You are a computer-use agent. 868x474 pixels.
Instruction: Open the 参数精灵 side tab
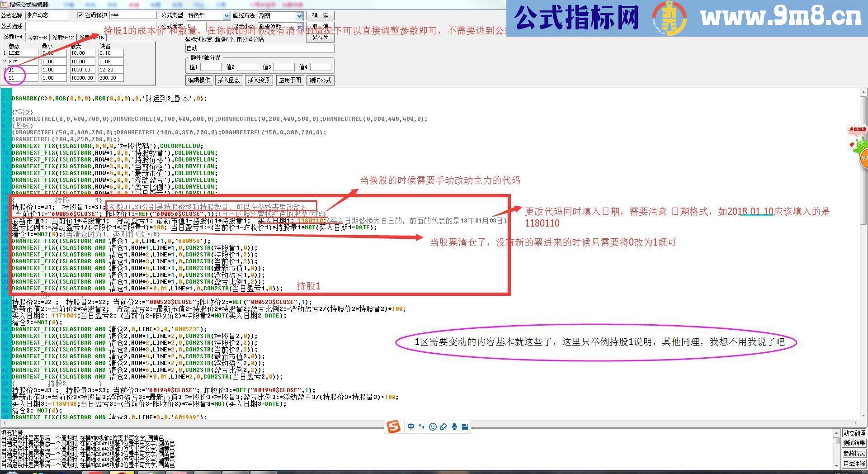pyautogui.click(x=854, y=453)
